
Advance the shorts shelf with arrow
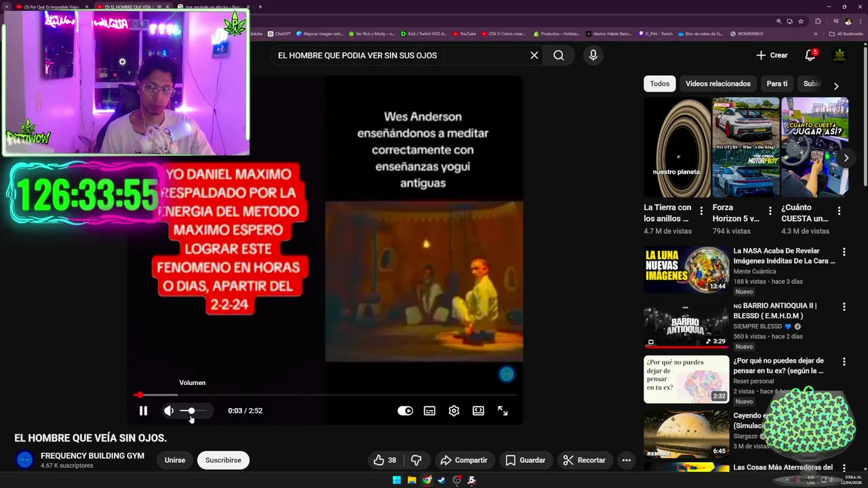coord(846,158)
